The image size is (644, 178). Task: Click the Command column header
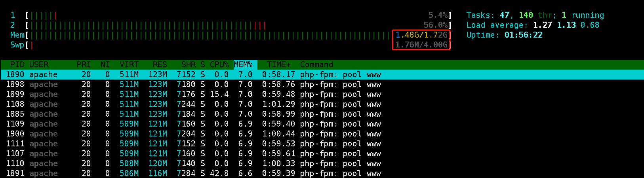coord(317,64)
